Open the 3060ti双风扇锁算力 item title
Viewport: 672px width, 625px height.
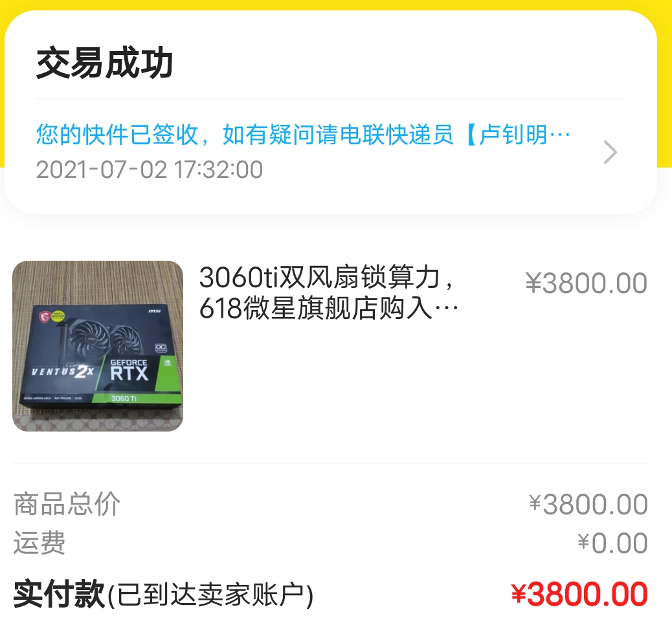click(x=326, y=277)
